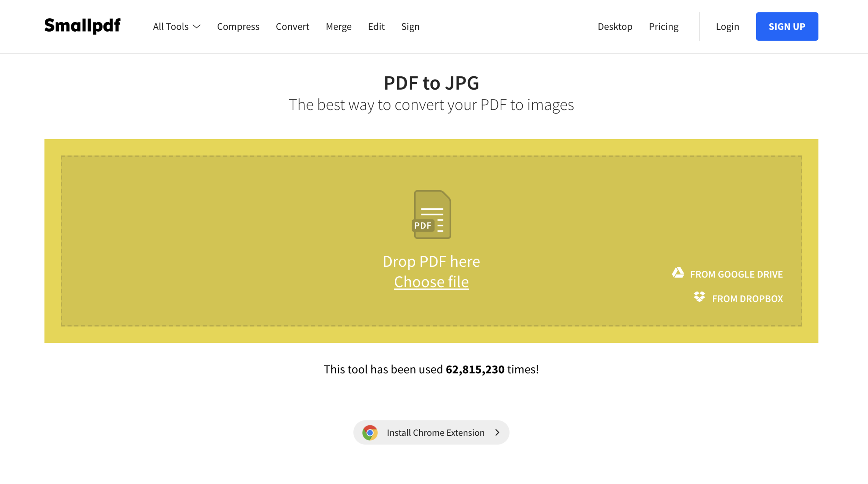This screenshot has width=868, height=484.
Task: Click the Dropbox box icon
Action: click(x=699, y=297)
